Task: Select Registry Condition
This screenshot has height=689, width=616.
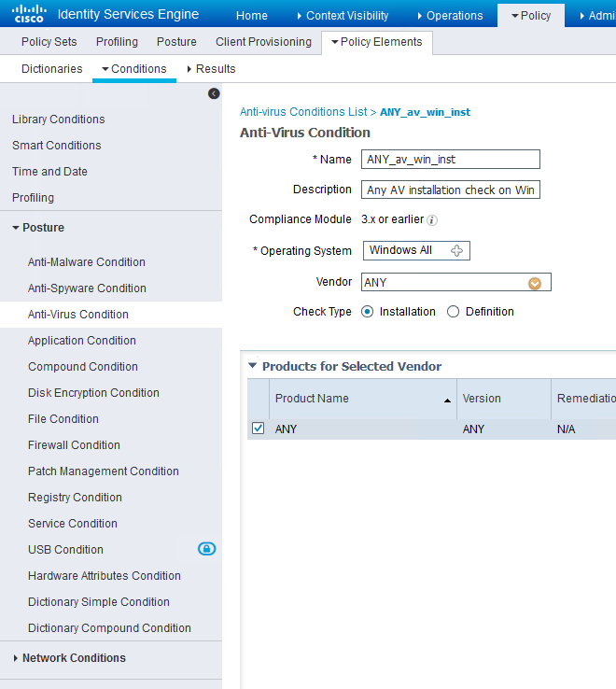Action: pyautogui.click(x=75, y=498)
